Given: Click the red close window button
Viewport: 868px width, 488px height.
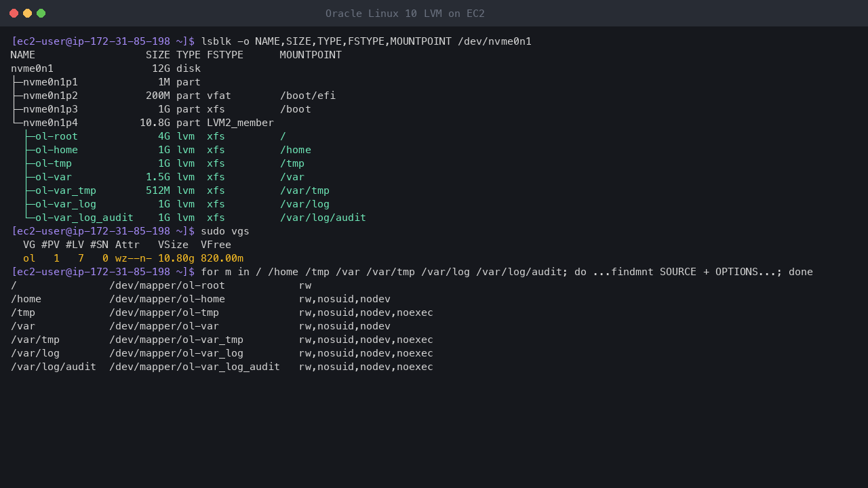Looking at the screenshot, I should (x=14, y=14).
